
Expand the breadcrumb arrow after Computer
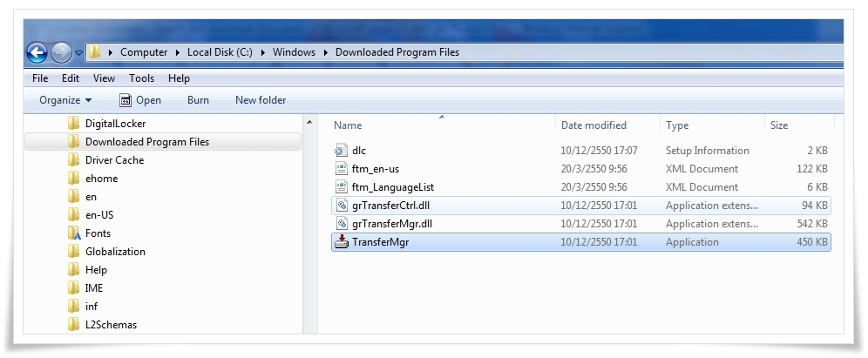(x=177, y=52)
